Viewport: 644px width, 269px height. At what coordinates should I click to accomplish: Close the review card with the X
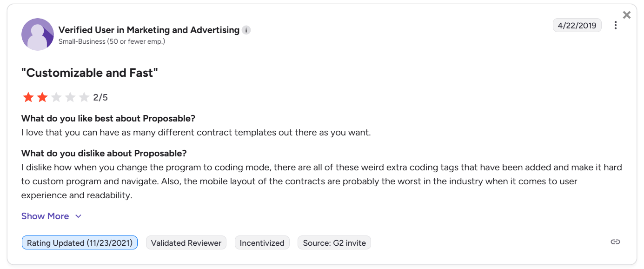(x=627, y=15)
